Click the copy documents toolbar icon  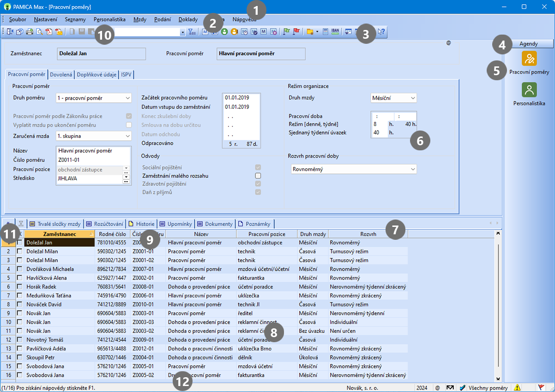point(19,32)
